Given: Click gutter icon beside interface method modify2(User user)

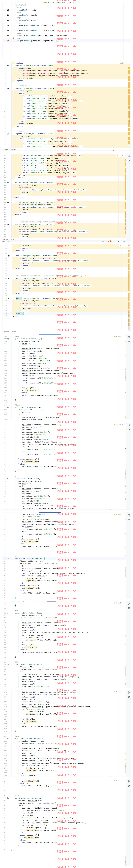Looking at the screenshot, I should tap(8, 15).
